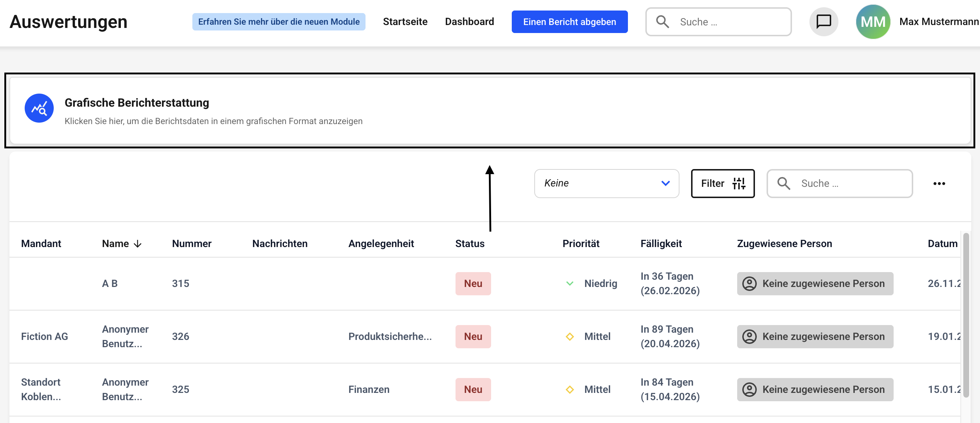Click Einen Bericht abgeben button

pyautogui.click(x=569, y=22)
